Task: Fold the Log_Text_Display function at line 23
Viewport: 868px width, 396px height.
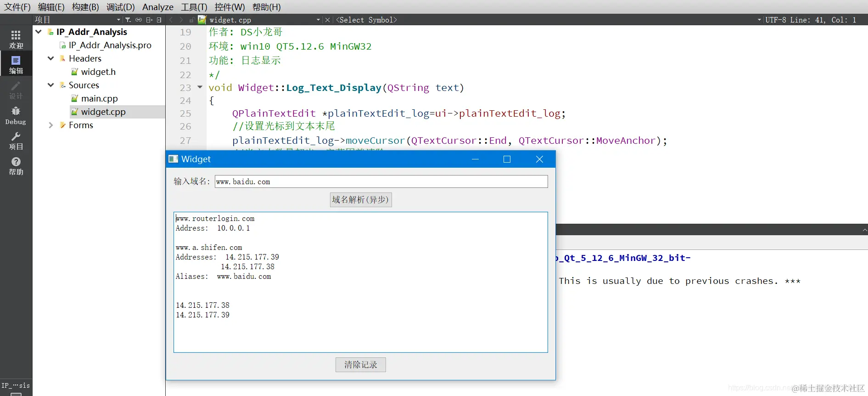Action: click(x=200, y=87)
